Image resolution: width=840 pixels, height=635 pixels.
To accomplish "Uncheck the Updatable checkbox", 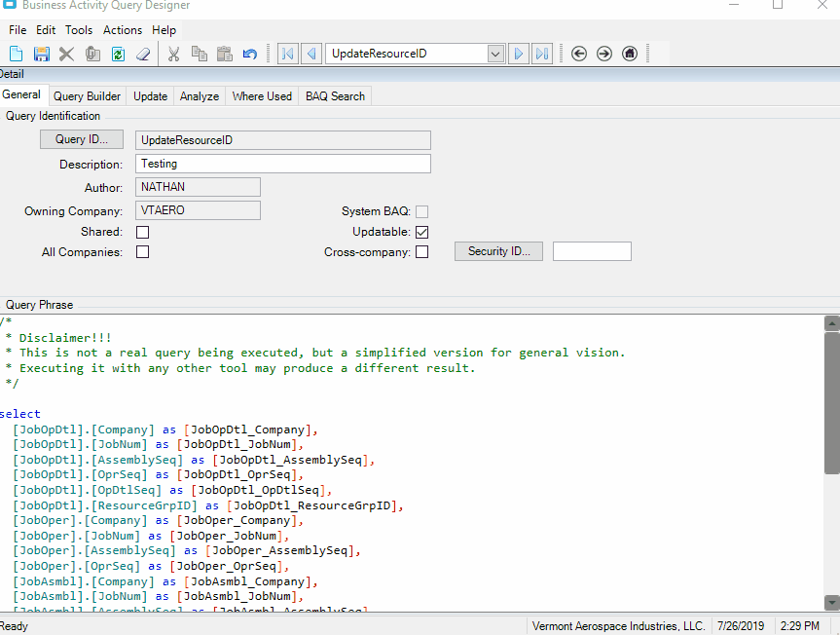I will pos(422,233).
